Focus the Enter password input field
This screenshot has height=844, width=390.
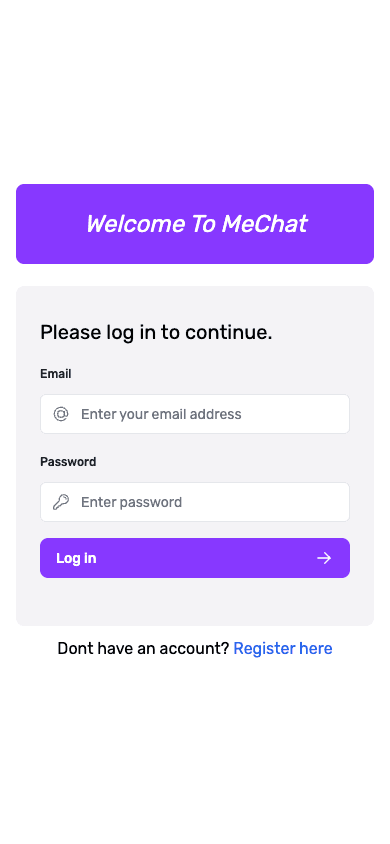tap(195, 502)
